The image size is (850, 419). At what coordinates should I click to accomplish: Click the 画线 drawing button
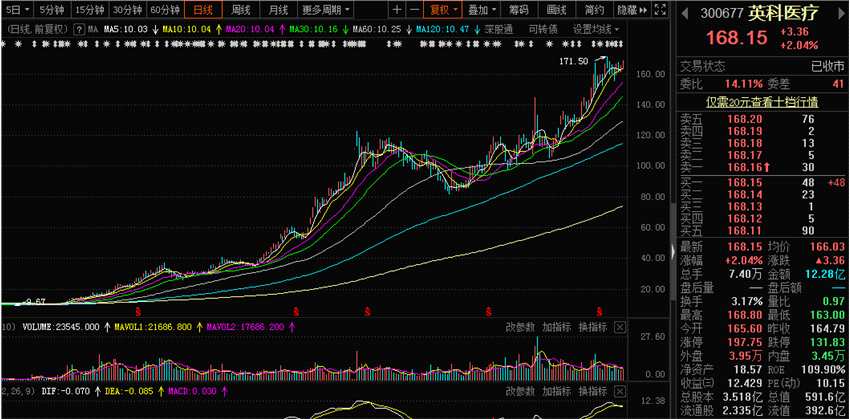(557, 9)
